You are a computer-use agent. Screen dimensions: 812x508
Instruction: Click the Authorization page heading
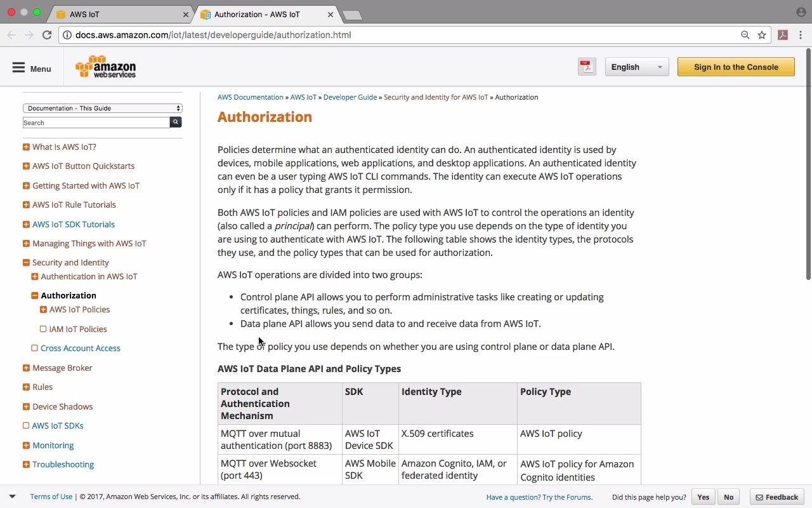(x=265, y=117)
